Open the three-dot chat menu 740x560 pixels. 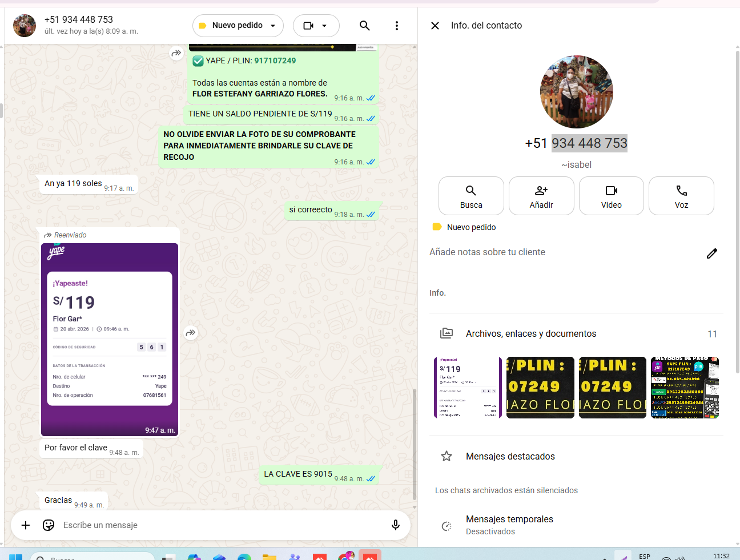(x=397, y=26)
